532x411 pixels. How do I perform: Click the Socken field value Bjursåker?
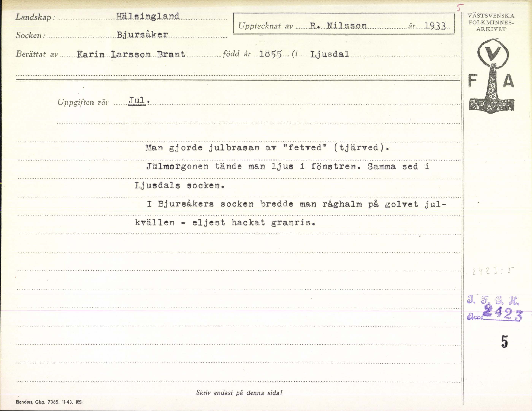click(x=142, y=35)
